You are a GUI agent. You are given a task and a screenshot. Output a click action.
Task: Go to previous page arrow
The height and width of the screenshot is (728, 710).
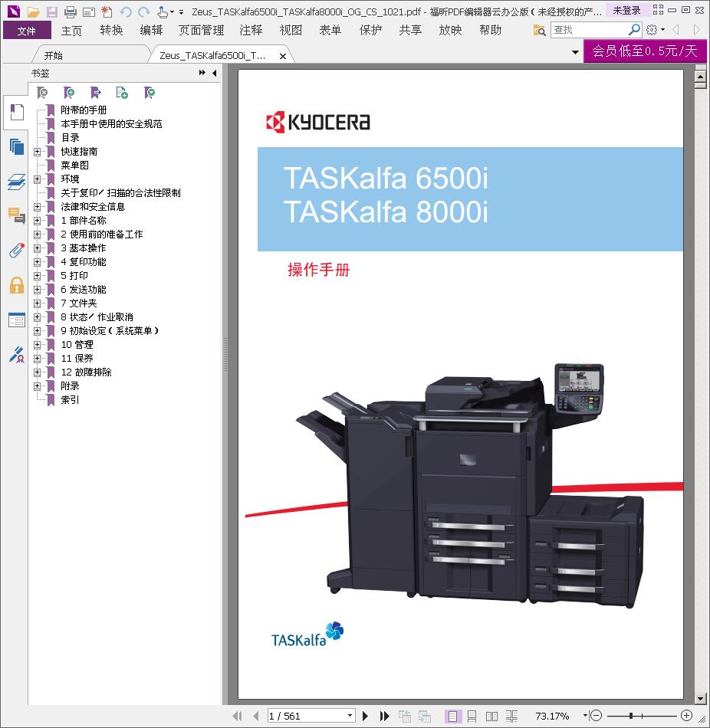pos(255,716)
